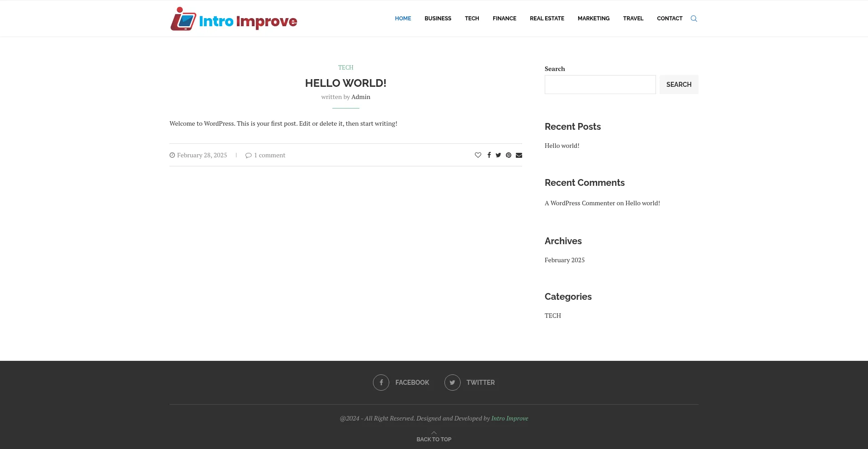
Task: Click the footer FACEBOOK text link
Action: coord(412,383)
